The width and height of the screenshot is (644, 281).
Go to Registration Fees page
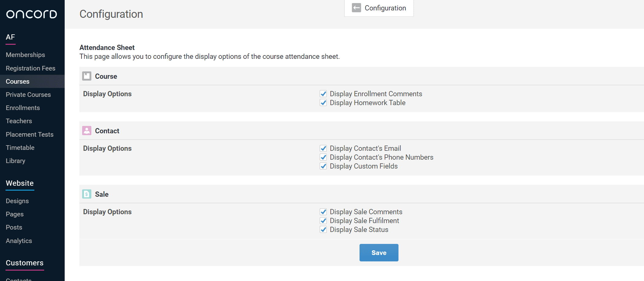[30, 68]
